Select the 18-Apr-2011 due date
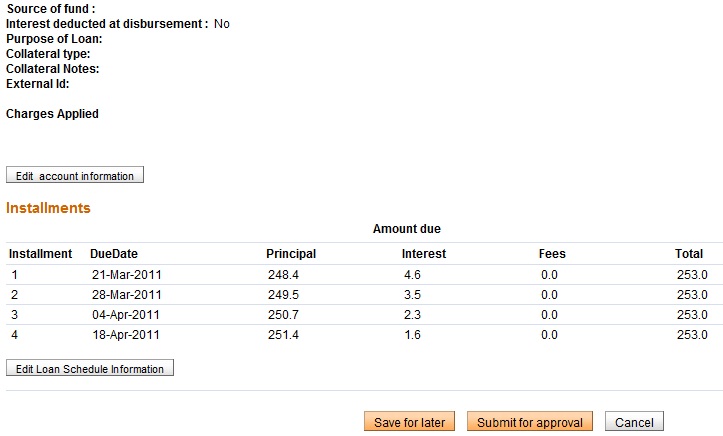Image resolution: width=723 pixels, height=436 pixels. (x=126, y=335)
